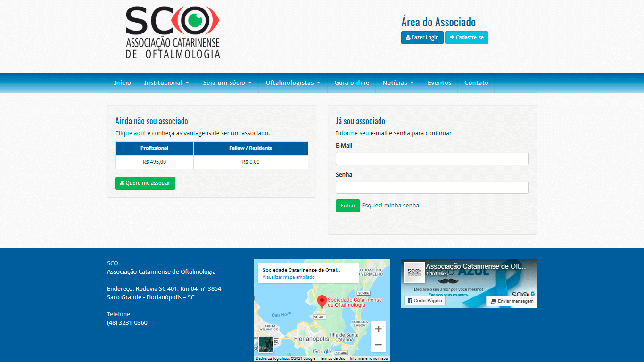The height and width of the screenshot is (362, 644).
Task: Click the Fazer Login button
Action: (422, 38)
